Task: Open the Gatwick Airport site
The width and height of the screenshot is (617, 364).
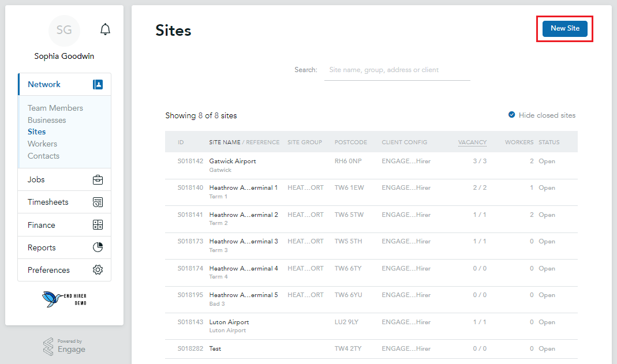Action: coord(233,161)
